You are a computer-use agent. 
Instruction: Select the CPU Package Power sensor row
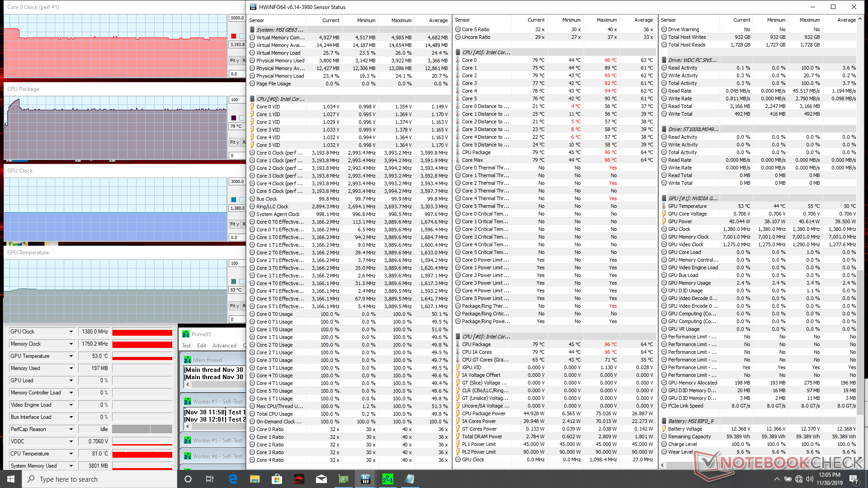click(555, 413)
